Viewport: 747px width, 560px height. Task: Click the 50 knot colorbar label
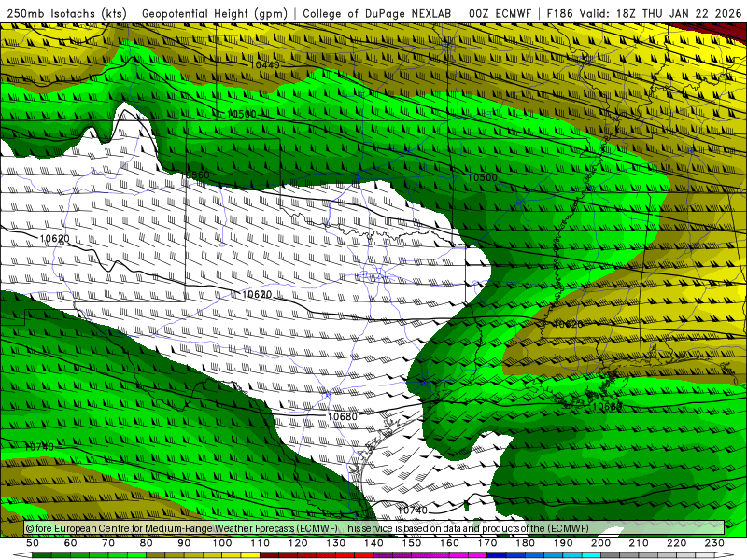[33, 543]
